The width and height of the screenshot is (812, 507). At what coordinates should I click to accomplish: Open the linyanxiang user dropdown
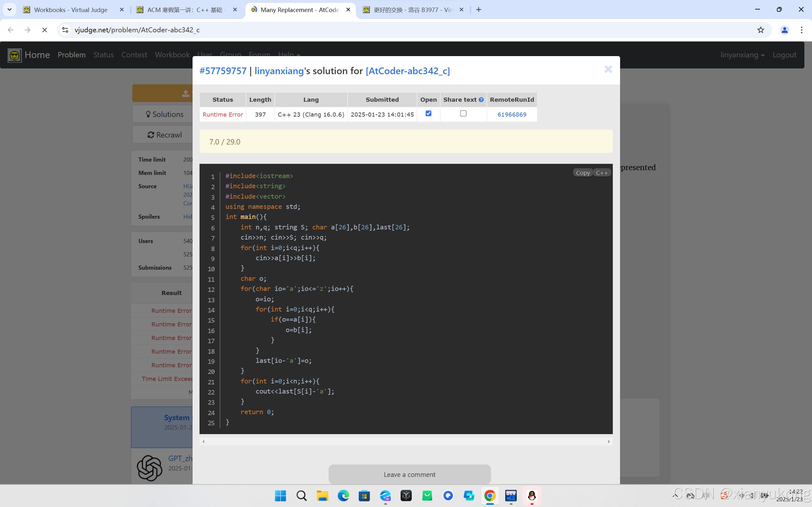click(742, 55)
